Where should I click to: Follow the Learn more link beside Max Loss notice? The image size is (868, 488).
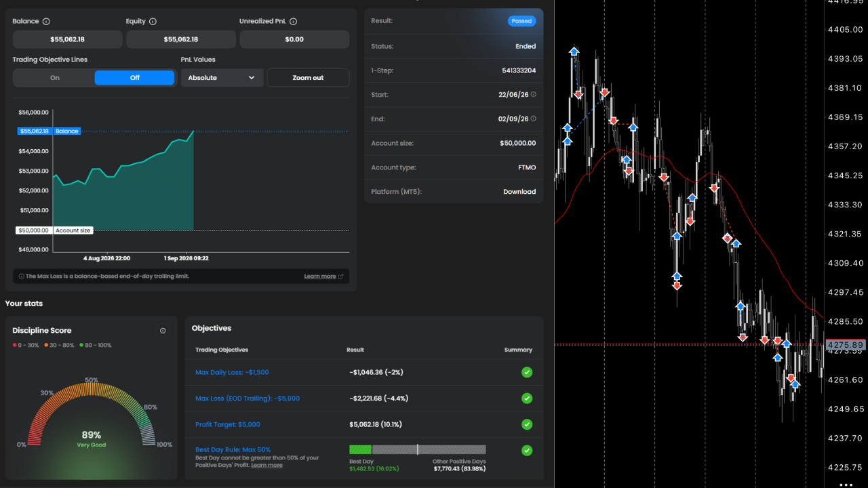pyautogui.click(x=323, y=277)
